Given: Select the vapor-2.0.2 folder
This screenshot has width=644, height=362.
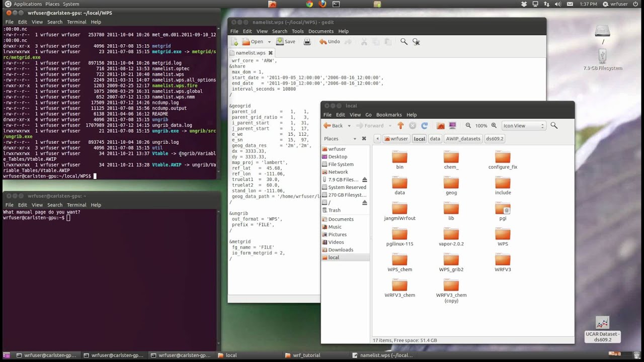Looking at the screenshot, I should click(x=451, y=237).
